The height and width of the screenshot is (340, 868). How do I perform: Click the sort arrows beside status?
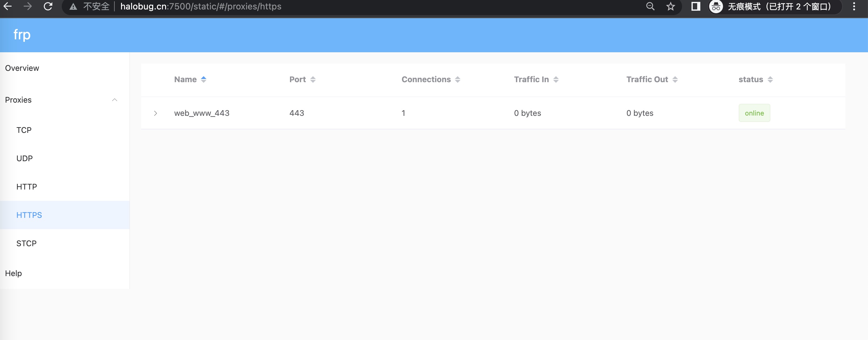[x=770, y=79]
